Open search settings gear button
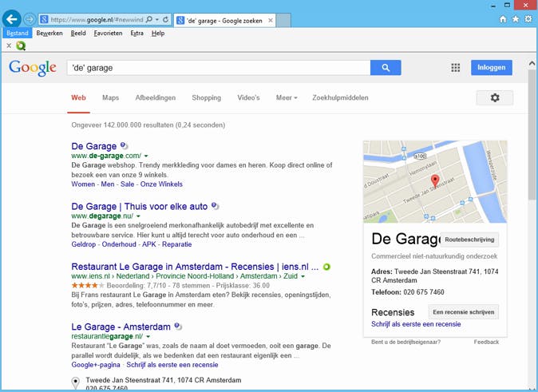This screenshot has width=538, height=392. click(494, 98)
